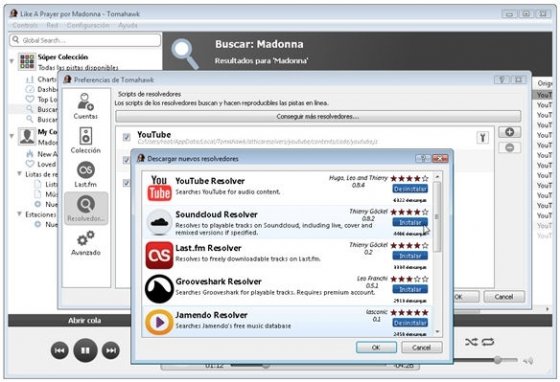
Task: Click the My Collection avatar icon
Action: [27, 136]
